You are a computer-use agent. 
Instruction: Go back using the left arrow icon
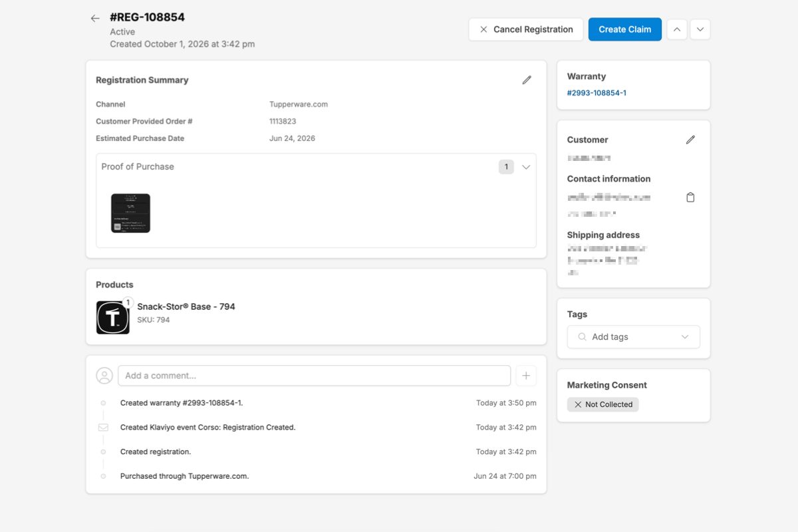pyautogui.click(x=95, y=19)
